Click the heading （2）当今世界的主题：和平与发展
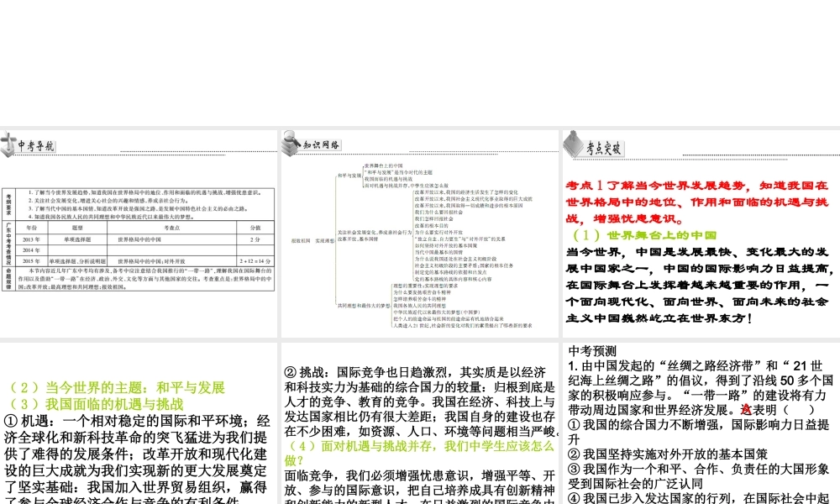Viewport: 840px width, 504px height. (x=117, y=387)
